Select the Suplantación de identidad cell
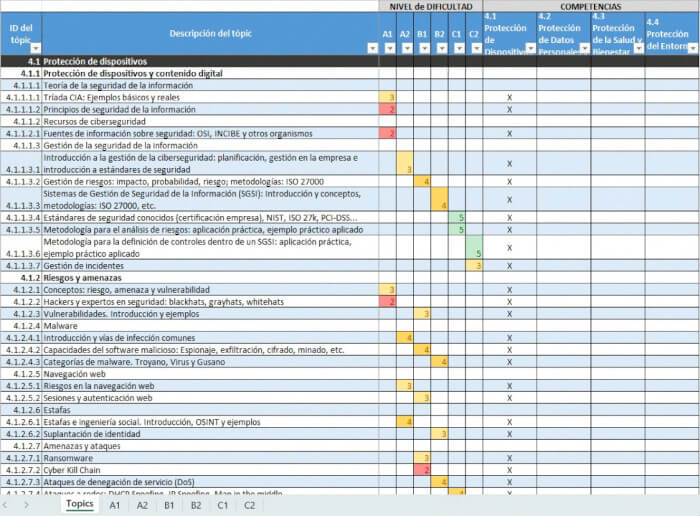The width and height of the screenshot is (700, 516). pyautogui.click(x=209, y=433)
